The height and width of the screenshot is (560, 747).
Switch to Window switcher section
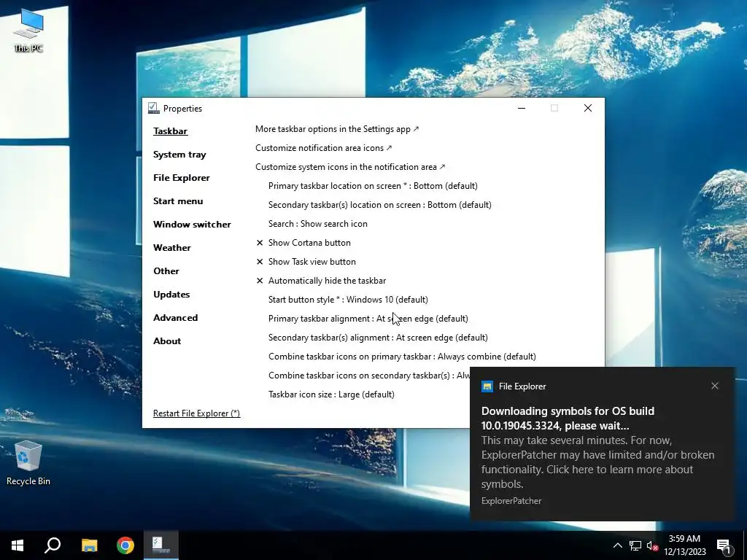192,225
